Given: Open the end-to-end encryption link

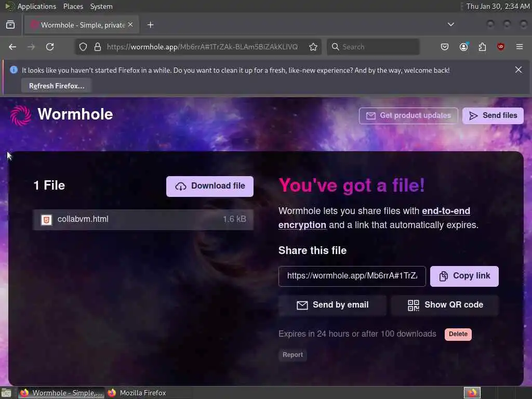Looking at the screenshot, I should pos(374,218).
